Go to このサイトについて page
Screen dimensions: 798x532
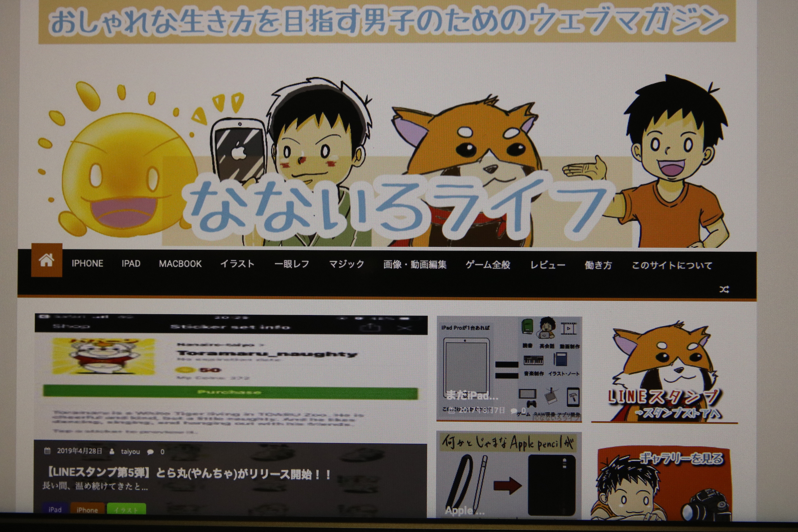[x=671, y=266]
